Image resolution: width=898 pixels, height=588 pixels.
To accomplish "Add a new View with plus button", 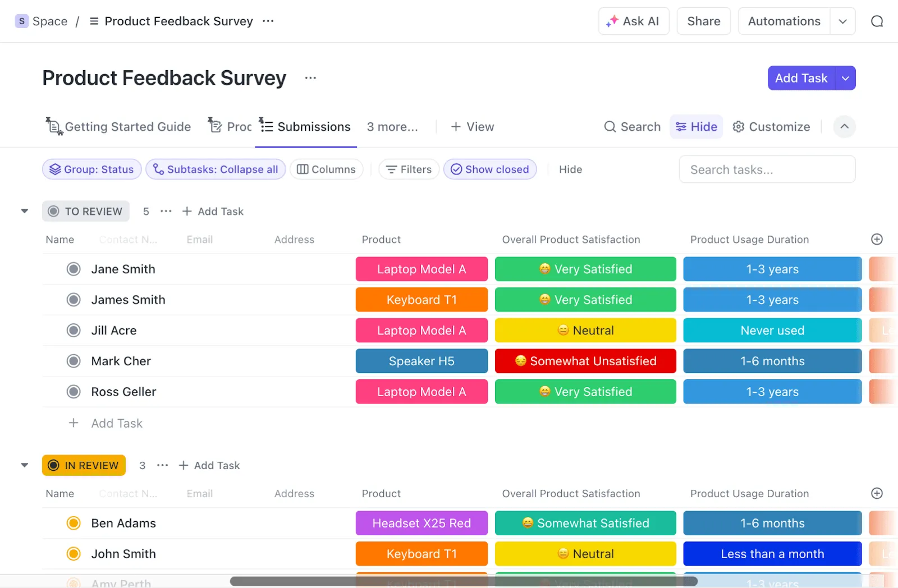I will 472,127.
